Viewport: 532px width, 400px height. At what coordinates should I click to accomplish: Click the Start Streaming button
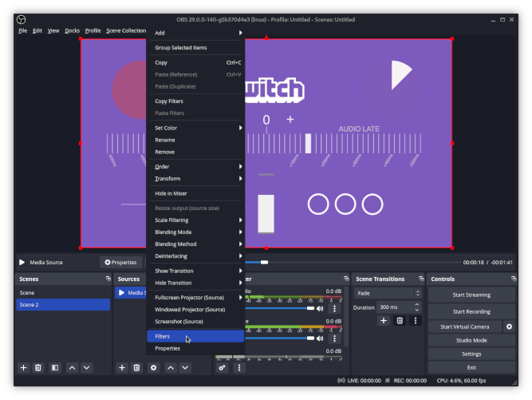pos(471,295)
